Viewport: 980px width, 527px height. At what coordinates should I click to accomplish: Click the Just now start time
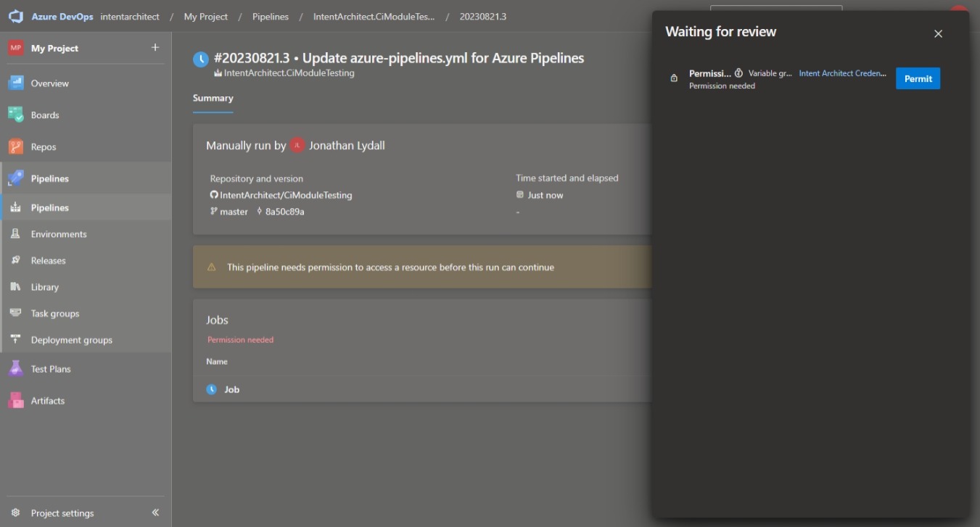pos(545,195)
